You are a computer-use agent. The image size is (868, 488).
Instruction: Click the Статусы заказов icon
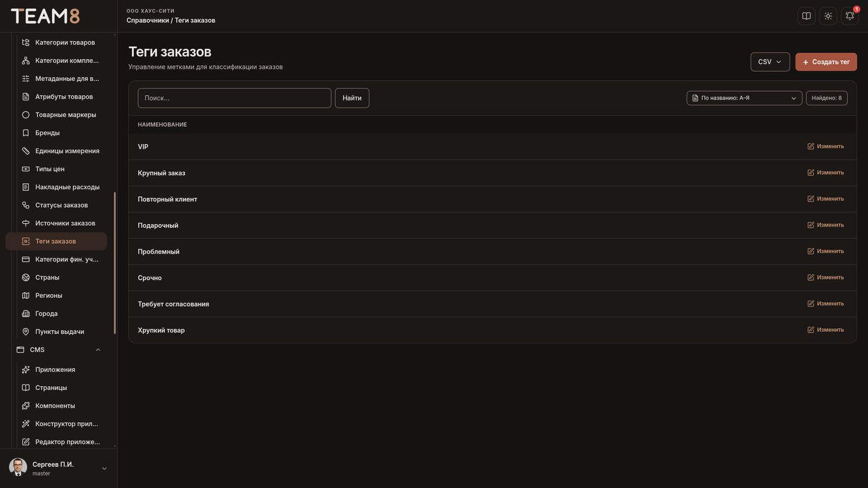25,205
